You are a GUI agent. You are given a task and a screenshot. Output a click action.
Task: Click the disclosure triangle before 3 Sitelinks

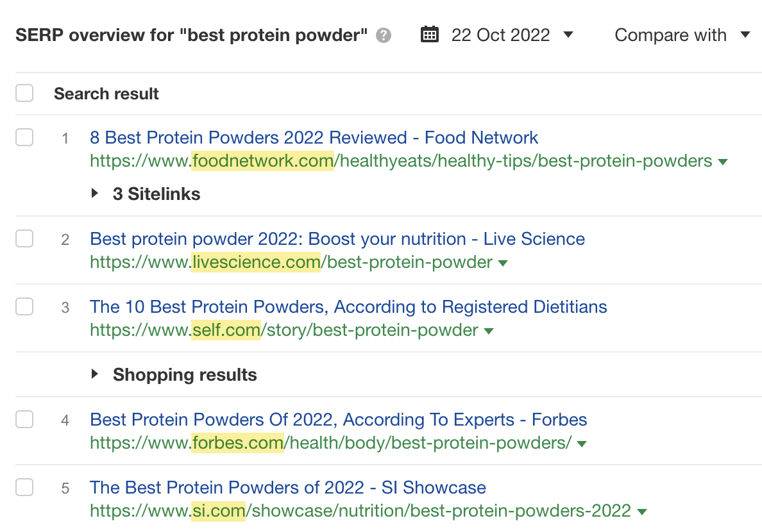tap(95, 194)
